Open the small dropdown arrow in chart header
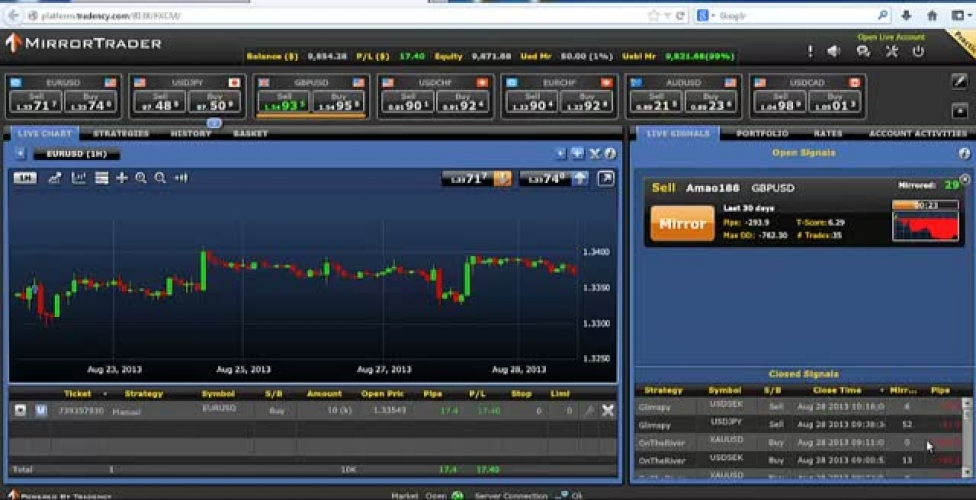 point(561,154)
